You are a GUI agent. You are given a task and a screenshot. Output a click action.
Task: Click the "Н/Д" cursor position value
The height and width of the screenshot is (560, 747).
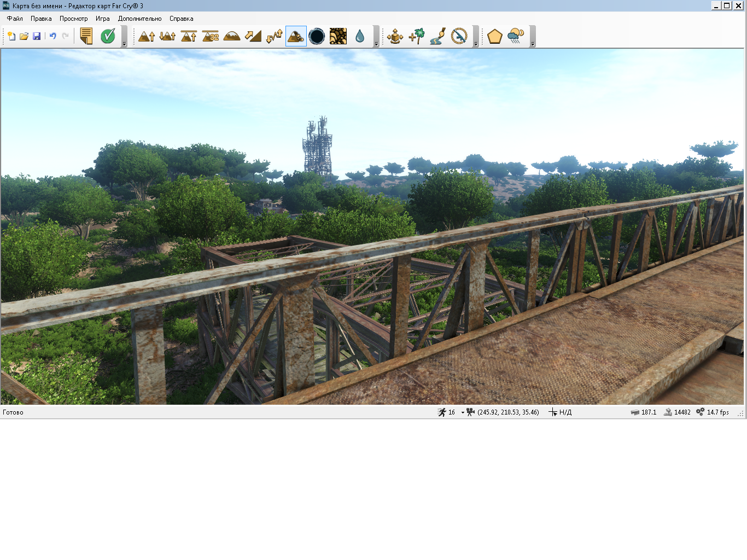pos(565,412)
